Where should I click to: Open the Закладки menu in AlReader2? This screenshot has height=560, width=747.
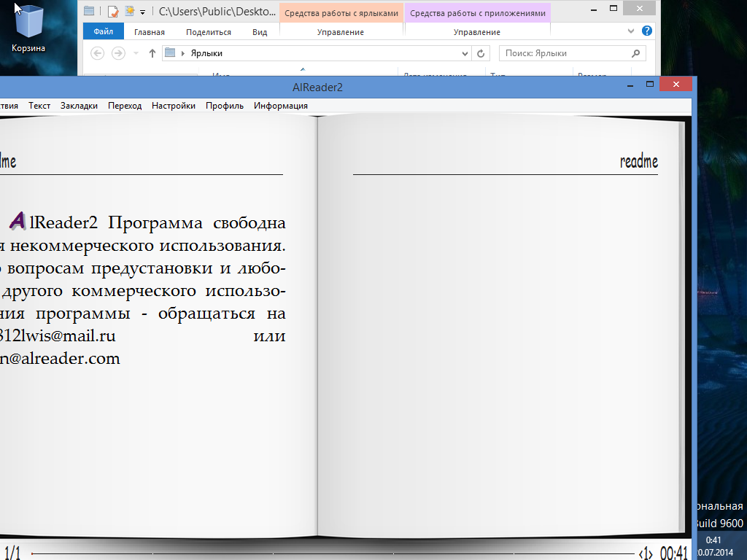[79, 106]
